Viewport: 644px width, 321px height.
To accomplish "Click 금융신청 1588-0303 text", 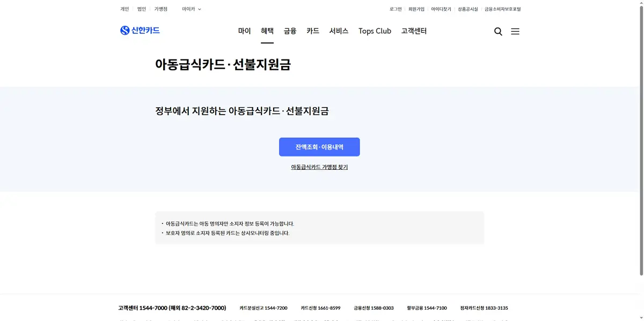I will 374,308.
